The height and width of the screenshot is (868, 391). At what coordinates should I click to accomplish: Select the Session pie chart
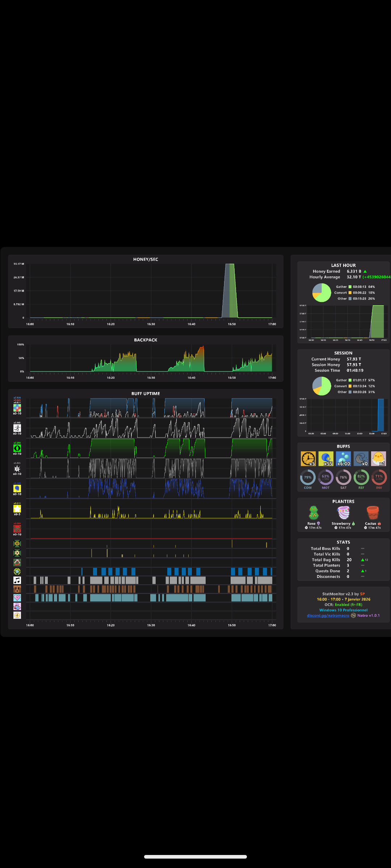[x=322, y=386]
